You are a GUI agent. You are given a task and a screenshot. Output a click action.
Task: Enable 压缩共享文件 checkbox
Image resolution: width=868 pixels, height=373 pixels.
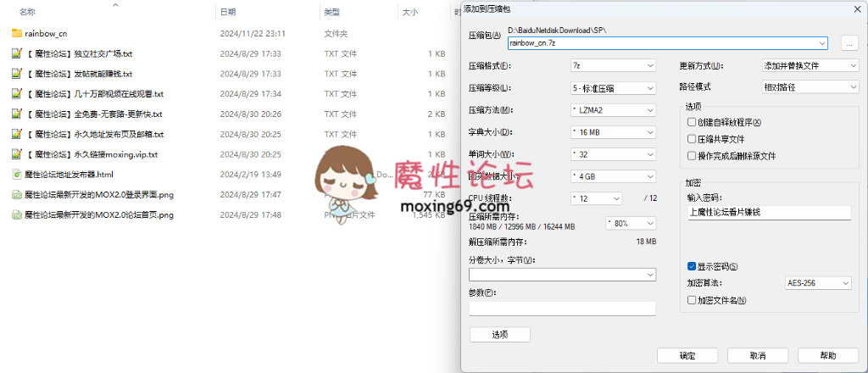(x=691, y=139)
